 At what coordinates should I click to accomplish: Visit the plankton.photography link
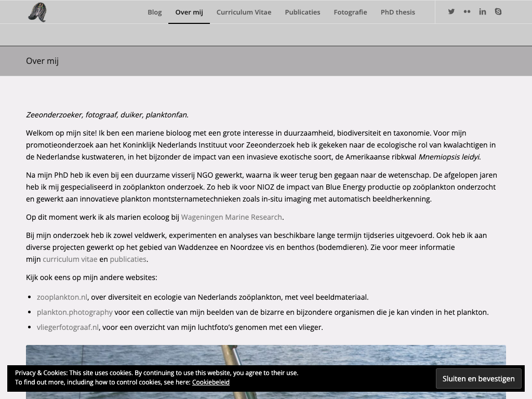pyautogui.click(x=74, y=312)
